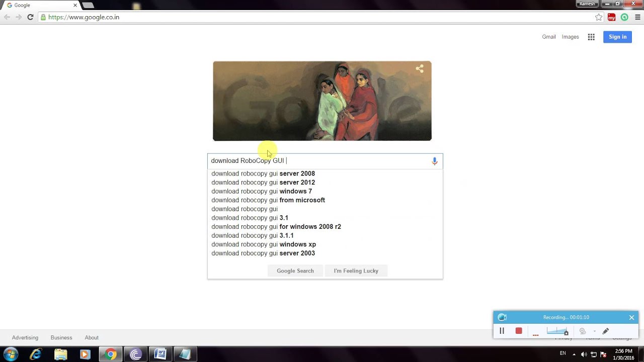The width and height of the screenshot is (644, 362).
Task: Click the Google doodle painting
Action: click(322, 101)
